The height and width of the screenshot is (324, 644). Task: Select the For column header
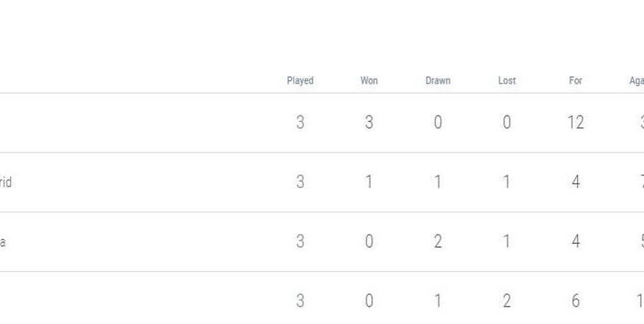pos(576,81)
